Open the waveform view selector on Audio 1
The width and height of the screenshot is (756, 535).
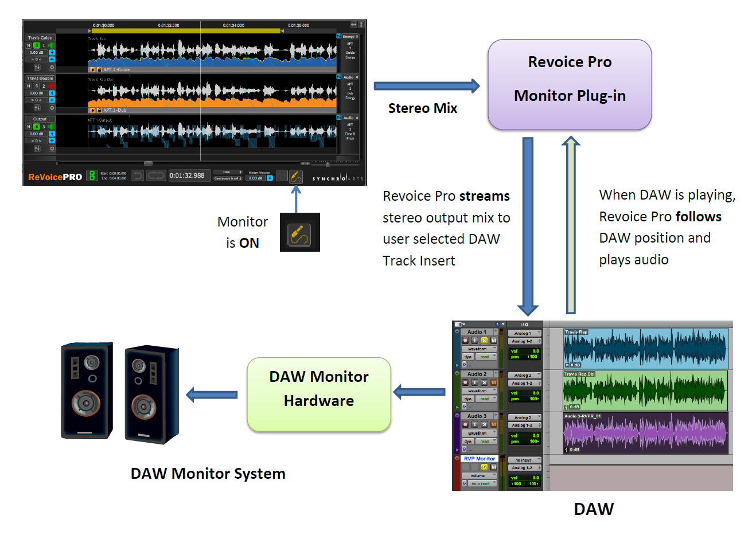[479, 349]
